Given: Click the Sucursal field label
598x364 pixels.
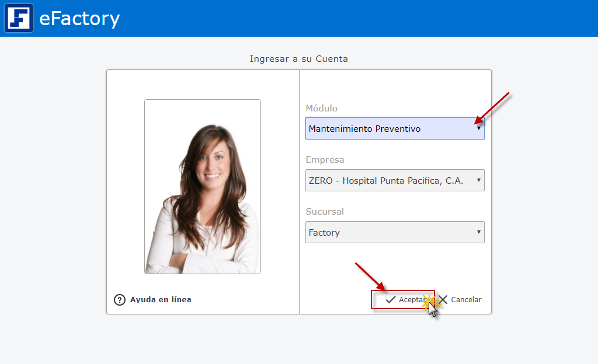Looking at the screenshot, I should point(325,212).
